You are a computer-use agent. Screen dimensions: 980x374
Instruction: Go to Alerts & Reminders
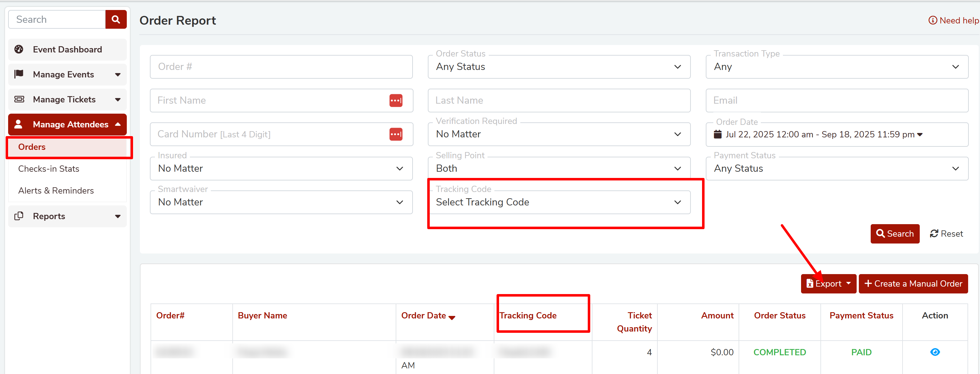click(x=56, y=191)
